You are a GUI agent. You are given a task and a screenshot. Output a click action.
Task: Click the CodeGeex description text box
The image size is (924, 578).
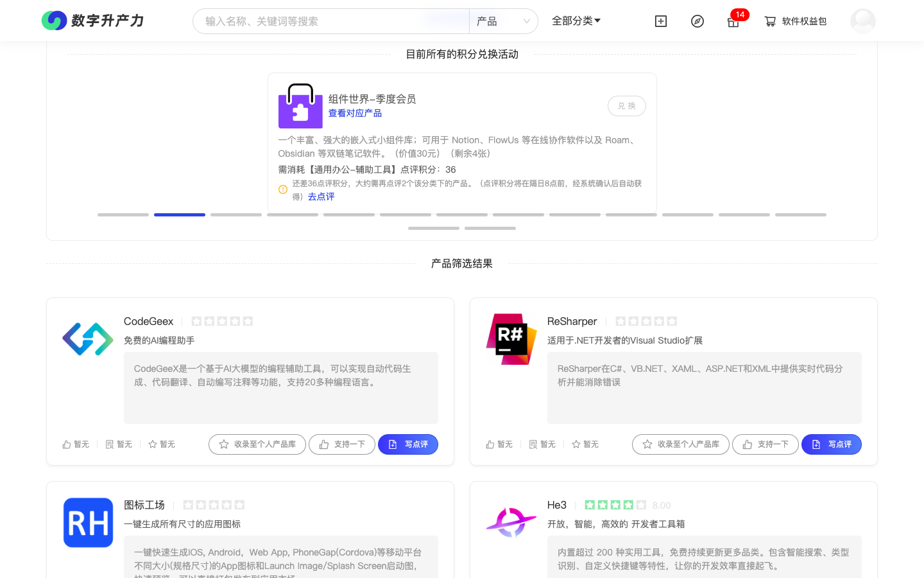click(x=281, y=388)
